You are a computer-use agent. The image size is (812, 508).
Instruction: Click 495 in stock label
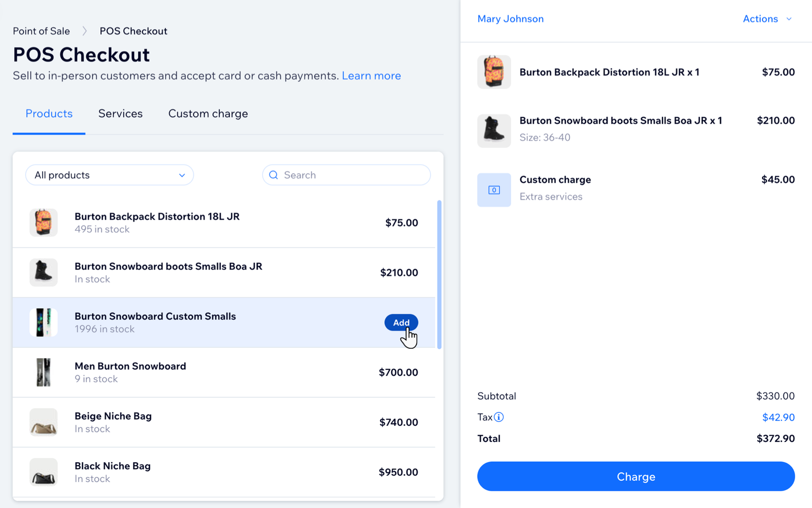point(102,229)
